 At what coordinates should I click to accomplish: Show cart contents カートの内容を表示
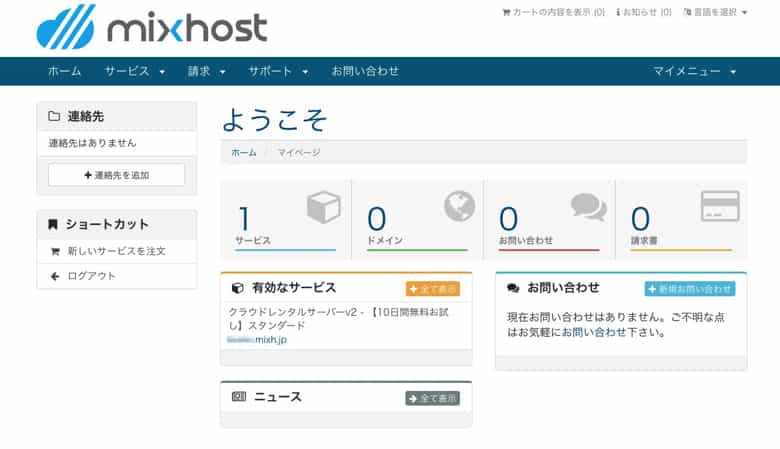click(x=554, y=12)
